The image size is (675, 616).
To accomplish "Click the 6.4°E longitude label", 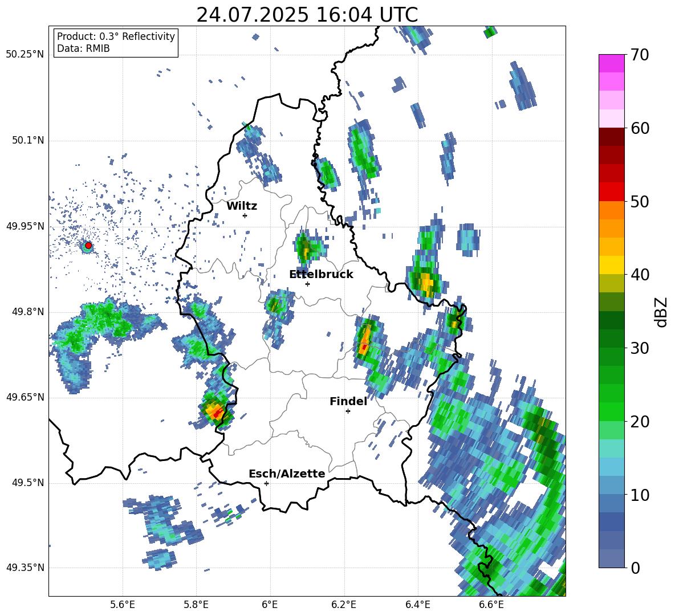I will (417, 605).
